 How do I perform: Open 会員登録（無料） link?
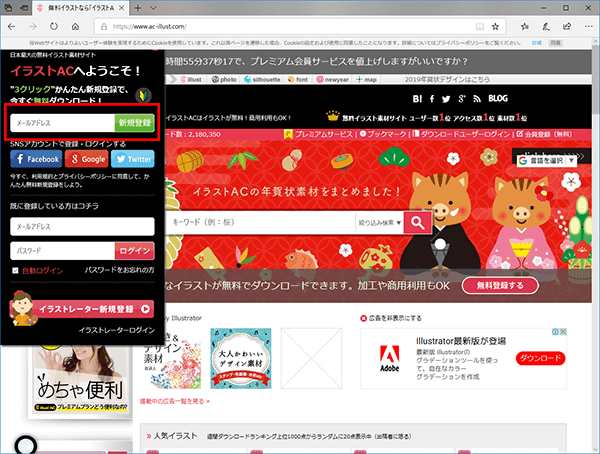545,134
